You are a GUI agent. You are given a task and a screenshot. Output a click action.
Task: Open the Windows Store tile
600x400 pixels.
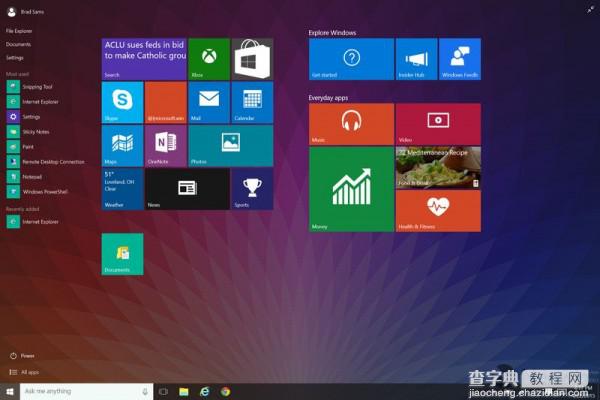[252, 59]
